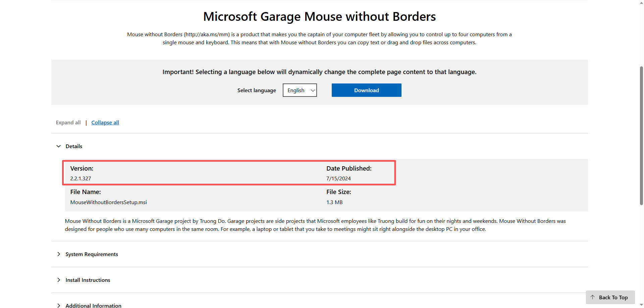Click the version number 2.2.1.327

[80, 179]
